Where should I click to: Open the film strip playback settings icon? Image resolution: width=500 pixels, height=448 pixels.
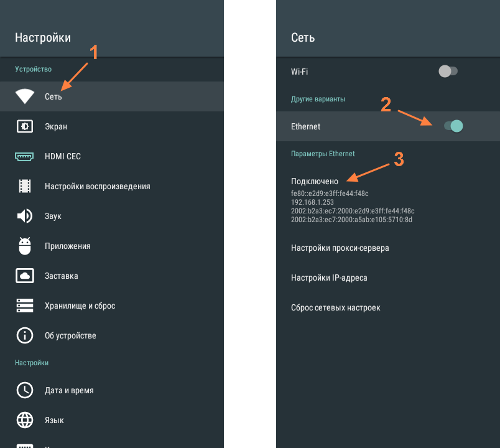(x=25, y=186)
